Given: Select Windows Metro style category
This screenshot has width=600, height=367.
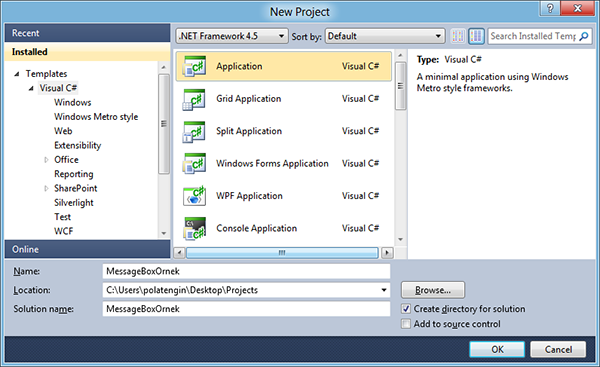Looking at the screenshot, I should point(96,117).
